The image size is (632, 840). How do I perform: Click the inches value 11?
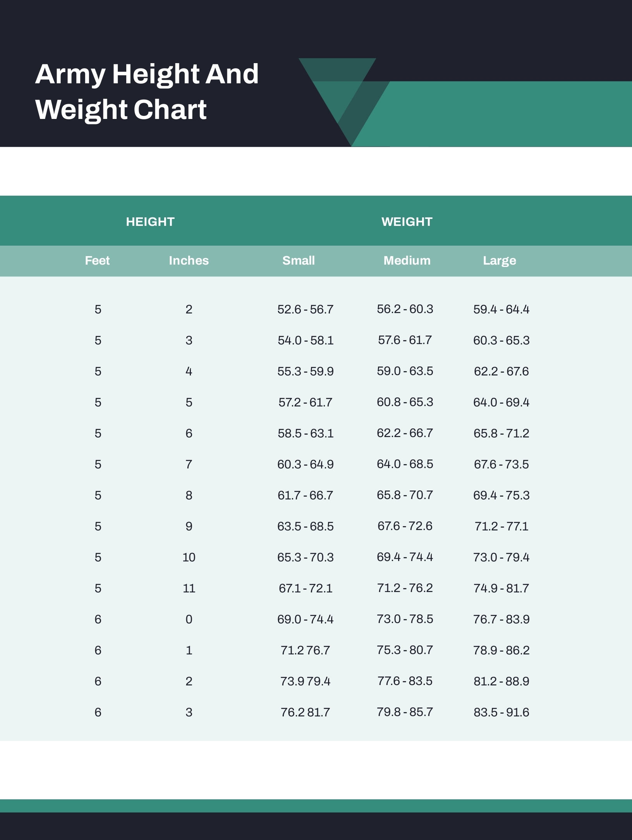[189, 588]
